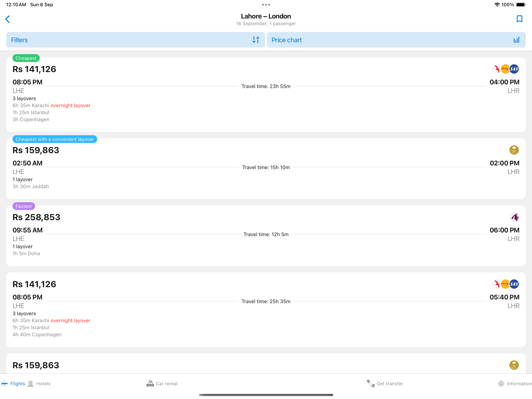Select the Cheapest badge
The height and width of the screenshot is (399, 532).
coord(26,58)
